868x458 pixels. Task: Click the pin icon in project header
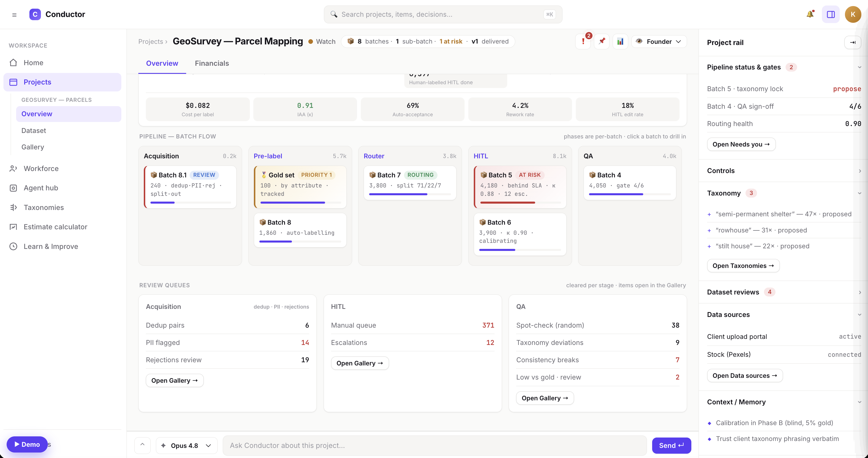click(x=602, y=42)
